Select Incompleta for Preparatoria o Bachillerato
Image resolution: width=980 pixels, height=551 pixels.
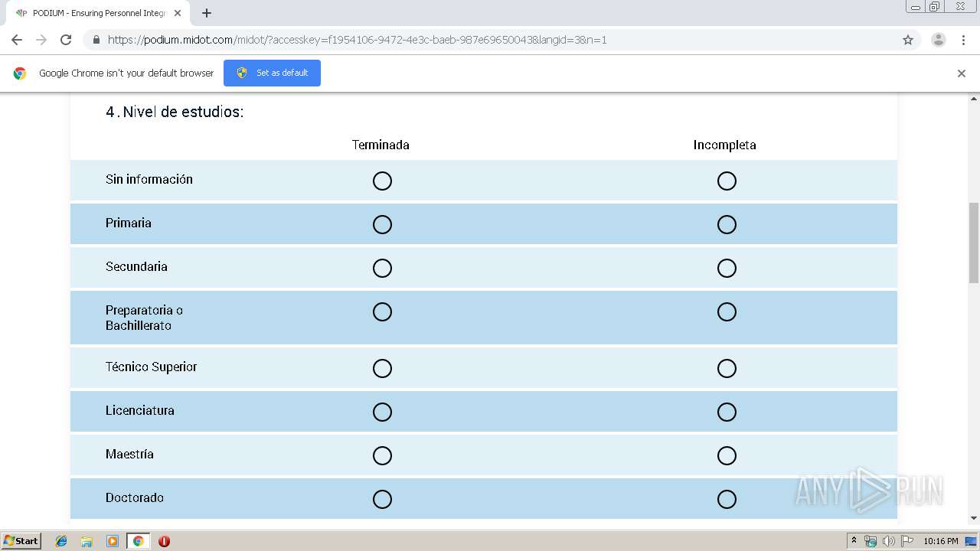727,311
